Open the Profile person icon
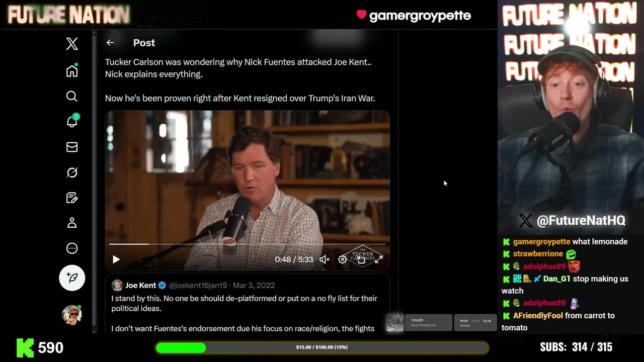Screen dimensions: 644x362 pyautogui.click(x=72, y=223)
